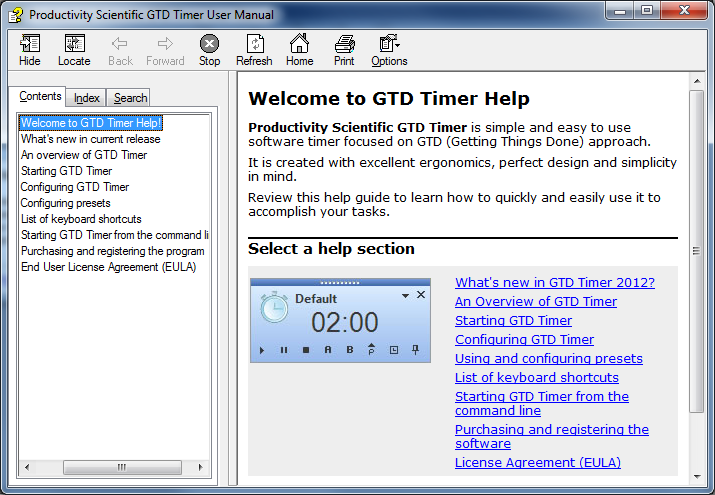The image size is (715, 495).
Task: Open 'Using and configuring presets' link
Action: (549, 359)
